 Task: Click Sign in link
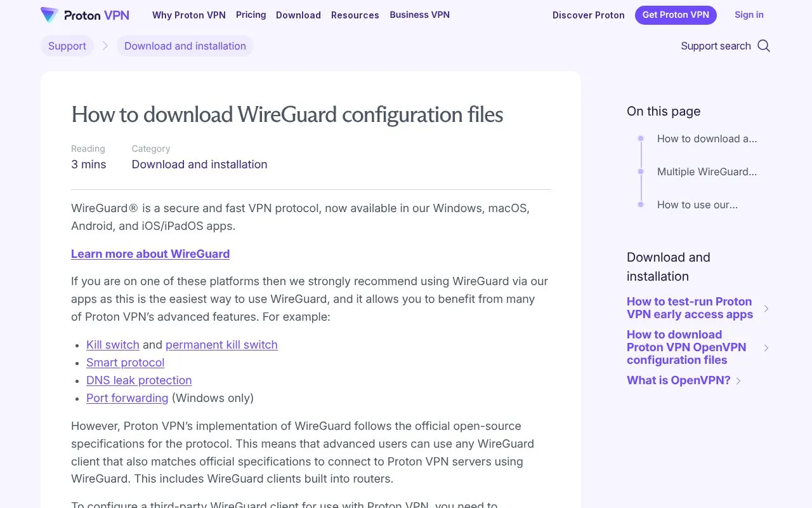[x=749, y=15]
